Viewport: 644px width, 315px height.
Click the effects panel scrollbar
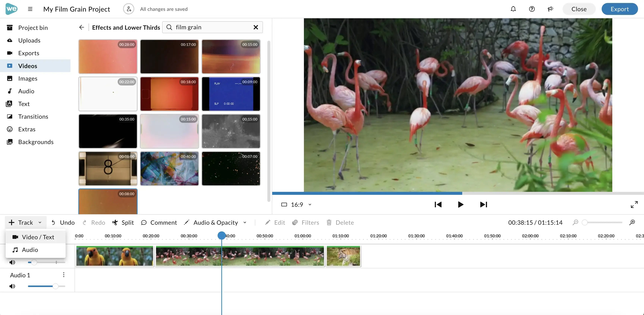269,121
